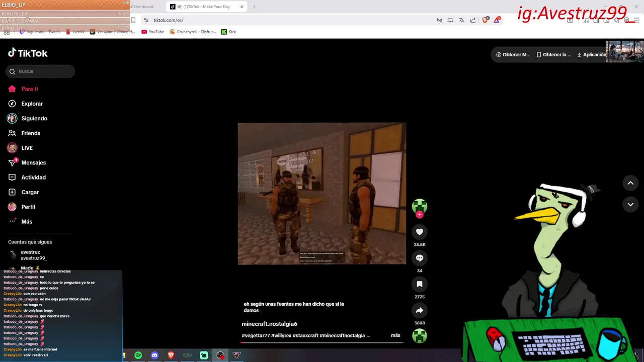Close the TikTok browser tab
The height and width of the screenshot is (362, 644).
(x=242, y=7)
